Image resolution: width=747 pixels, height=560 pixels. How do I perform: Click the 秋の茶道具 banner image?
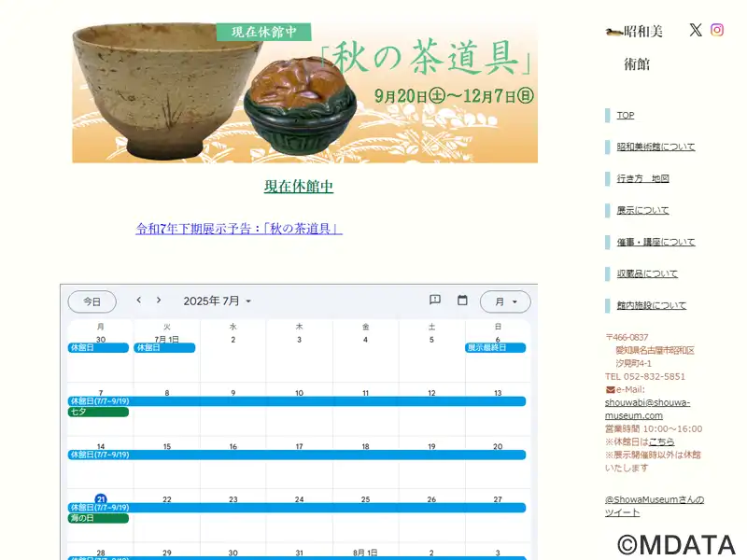tap(305, 91)
